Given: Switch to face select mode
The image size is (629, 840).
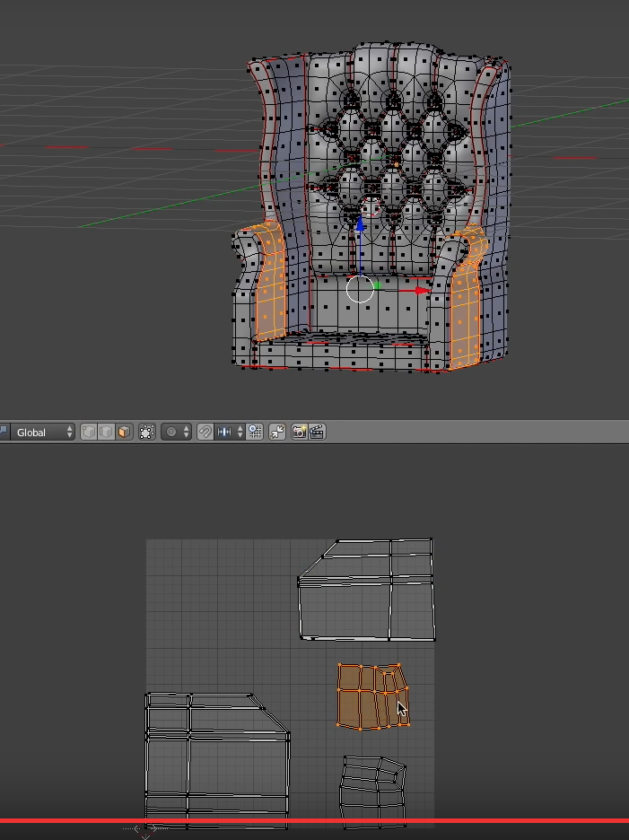Looking at the screenshot, I should [124, 433].
